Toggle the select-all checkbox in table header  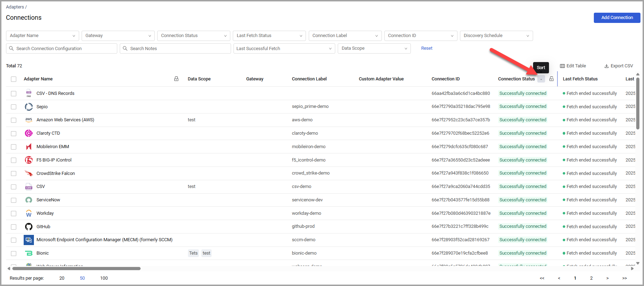click(13, 79)
